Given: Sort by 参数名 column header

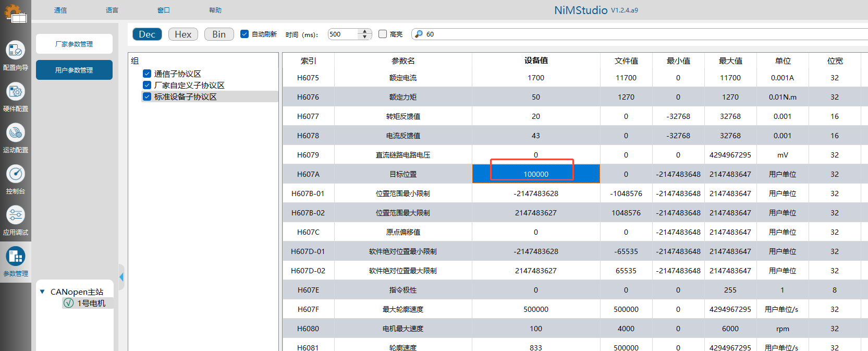Looking at the screenshot, I should click(x=403, y=60).
